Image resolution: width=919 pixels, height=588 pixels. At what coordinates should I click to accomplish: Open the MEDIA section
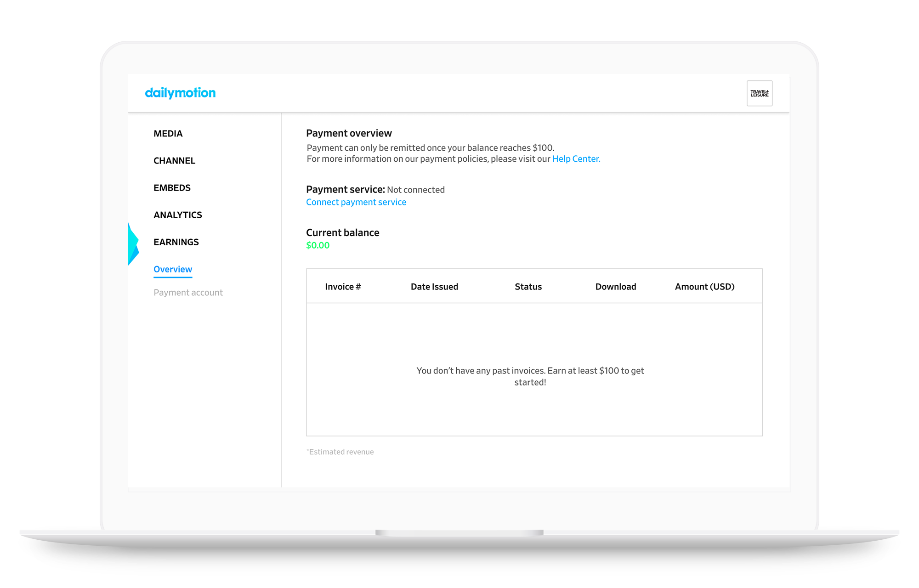pos(168,134)
